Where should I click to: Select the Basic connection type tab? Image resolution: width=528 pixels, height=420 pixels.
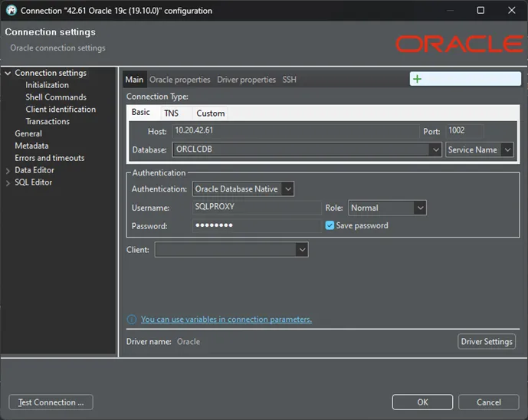[141, 112]
